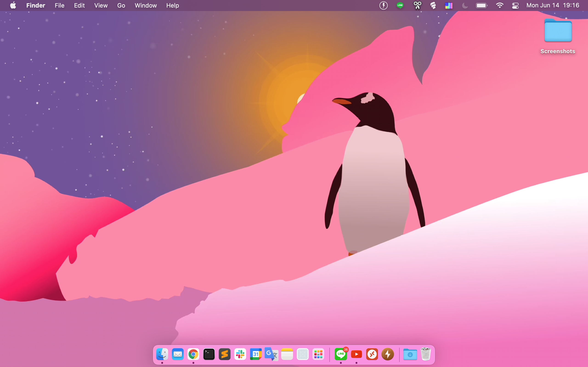The width and height of the screenshot is (588, 367).
Task: Open Google Chrome from the Dock
Action: (x=193, y=354)
